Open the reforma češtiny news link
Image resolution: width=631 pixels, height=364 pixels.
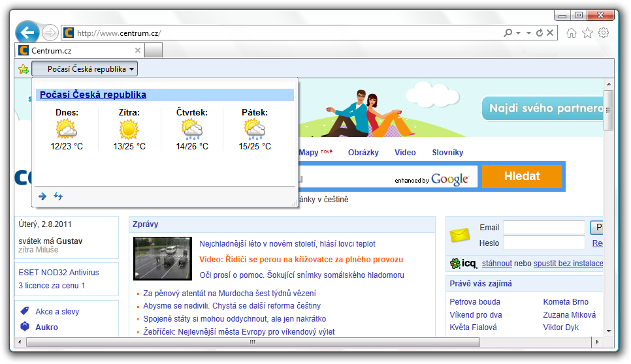pos(232,306)
